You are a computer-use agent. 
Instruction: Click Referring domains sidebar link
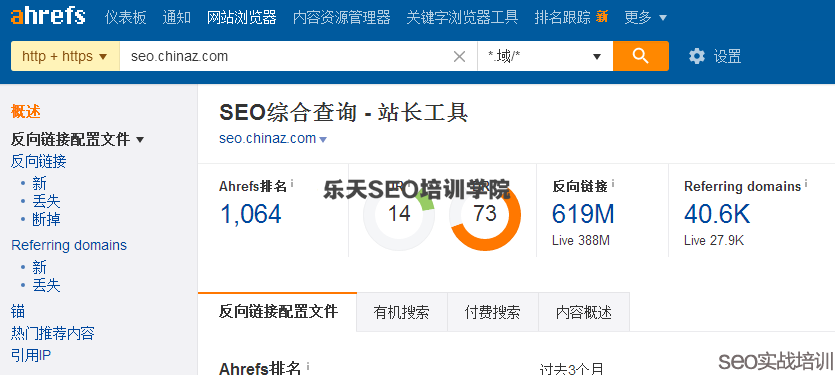pyautogui.click(x=69, y=245)
